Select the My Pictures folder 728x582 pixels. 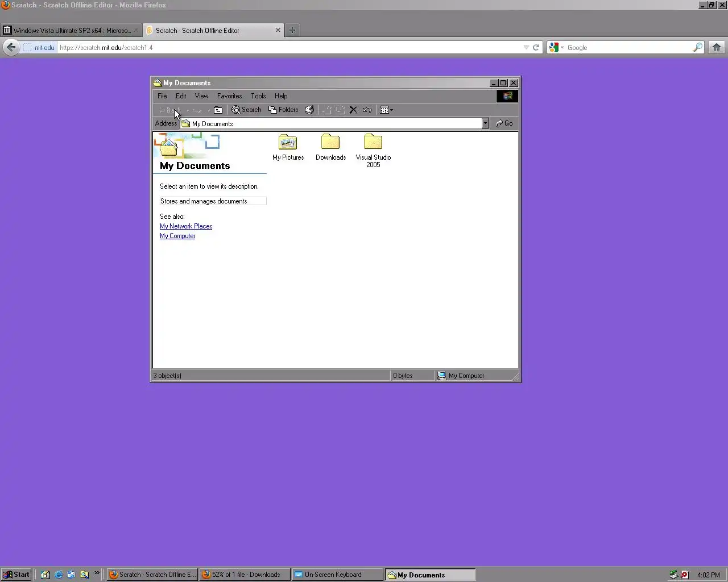point(288,147)
